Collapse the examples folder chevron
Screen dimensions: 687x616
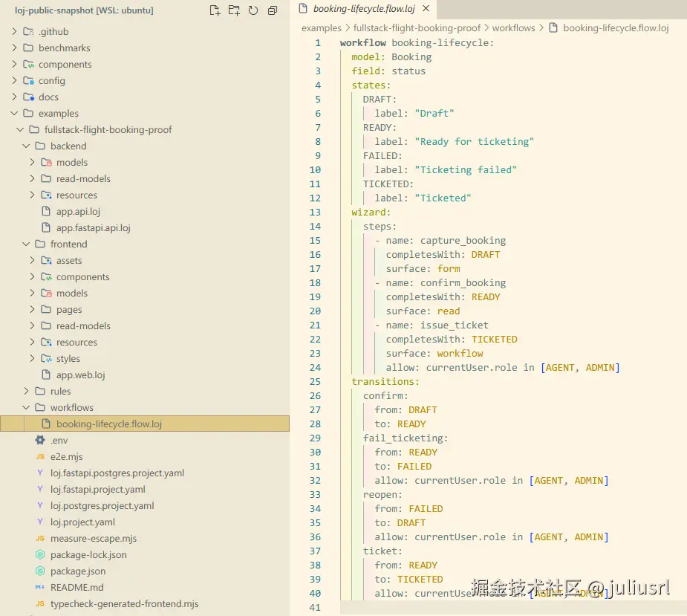(x=14, y=113)
